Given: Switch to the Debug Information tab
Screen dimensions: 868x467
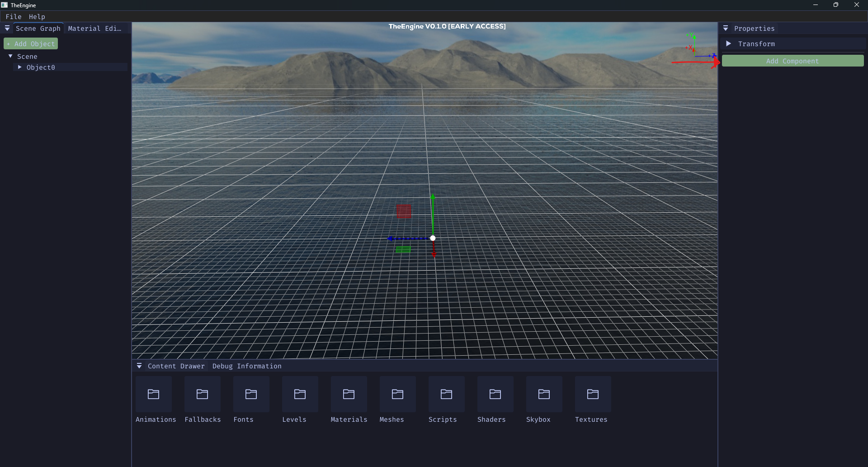Looking at the screenshot, I should (x=247, y=366).
